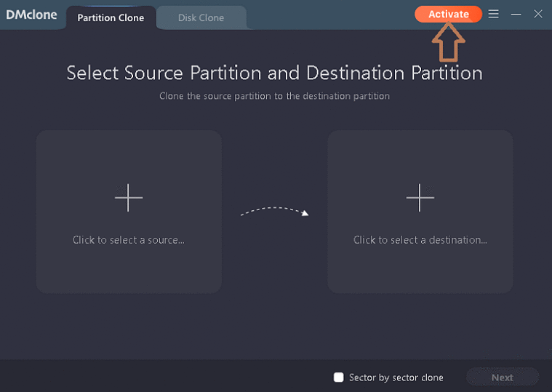Click the 'Sector by sector clone' label
This screenshot has height=392, width=552.
point(396,377)
